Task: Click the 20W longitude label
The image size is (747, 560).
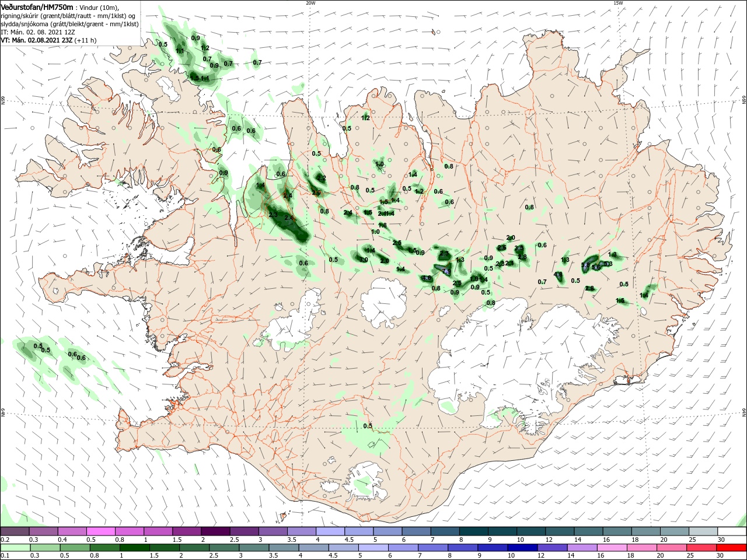Action: [x=310, y=2]
